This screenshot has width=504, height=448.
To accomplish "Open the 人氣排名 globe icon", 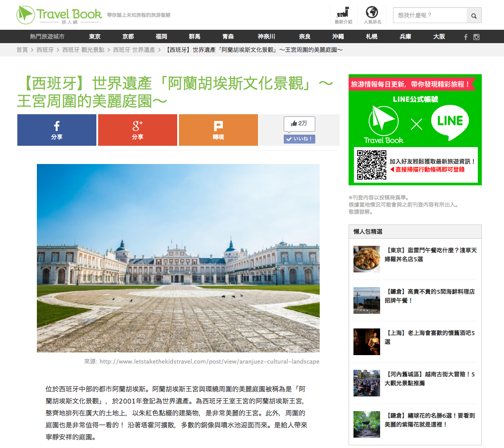I will pos(372,15).
